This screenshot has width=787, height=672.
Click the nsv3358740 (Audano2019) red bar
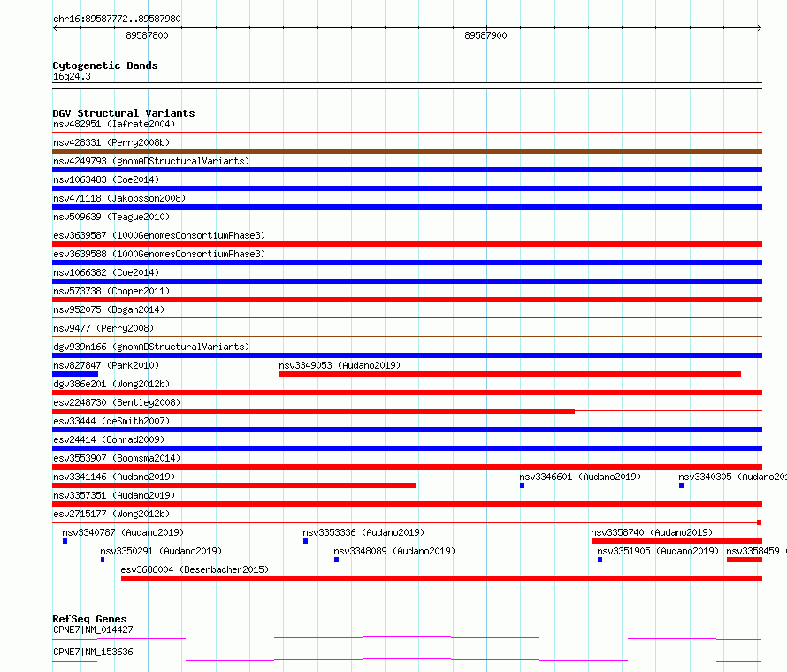tap(676, 541)
